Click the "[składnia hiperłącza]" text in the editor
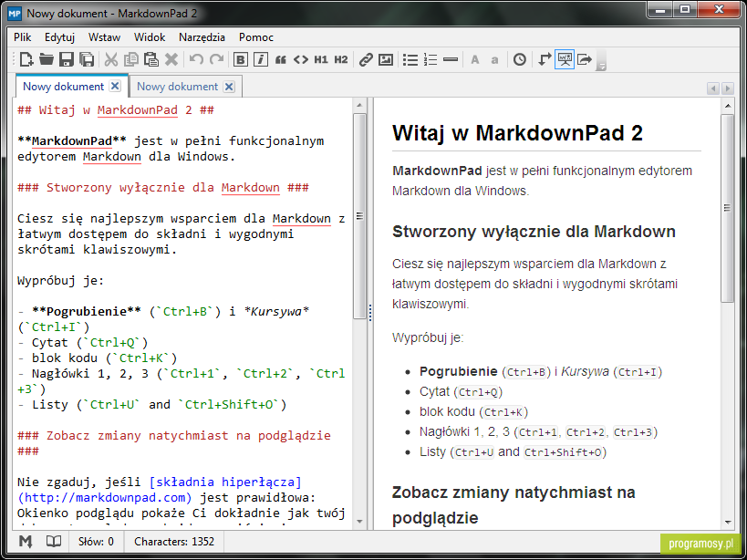The height and width of the screenshot is (560, 747). click(225, 482)
